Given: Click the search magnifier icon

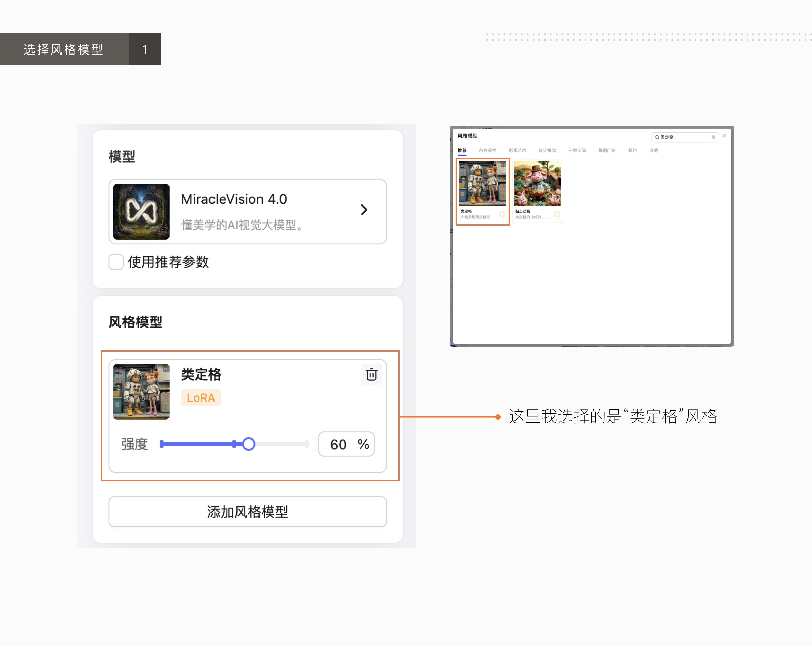Looking at the screenshot, I should coord(657,137).
